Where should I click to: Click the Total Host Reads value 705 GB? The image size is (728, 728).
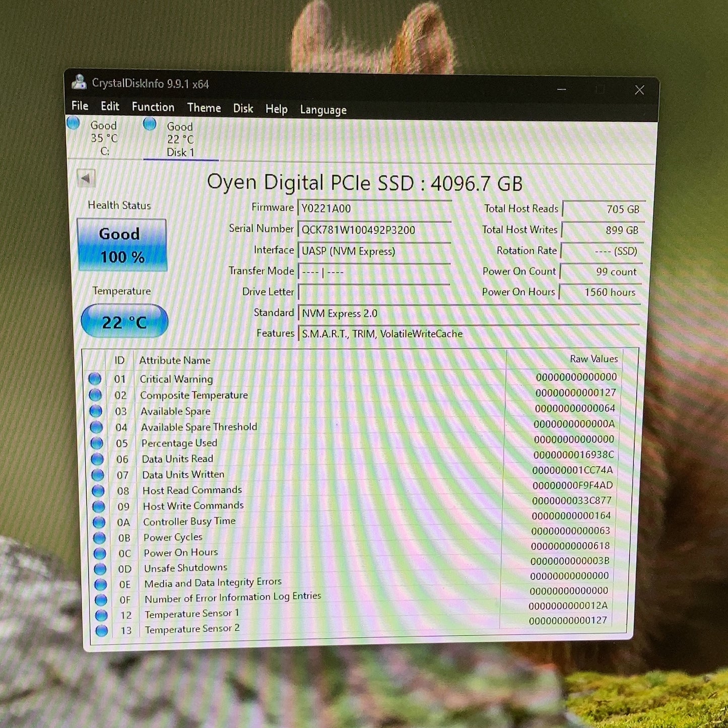pos(604,209)
